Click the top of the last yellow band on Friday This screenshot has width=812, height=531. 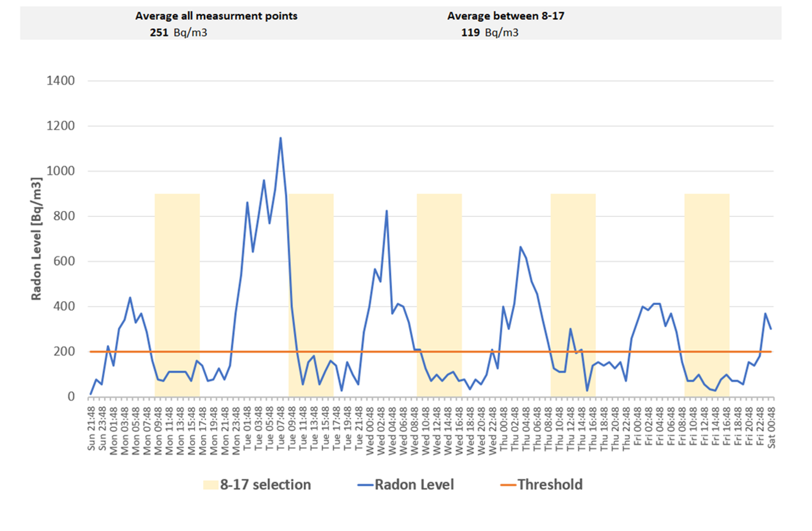(x=707, y=195)
